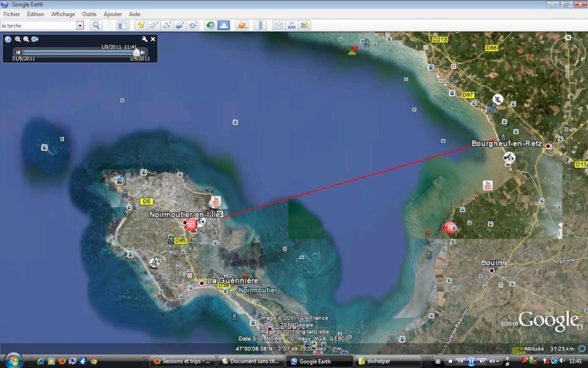Toggle the sidebar panel icon
The image size is (588, 368).
(x=123, y=25)
